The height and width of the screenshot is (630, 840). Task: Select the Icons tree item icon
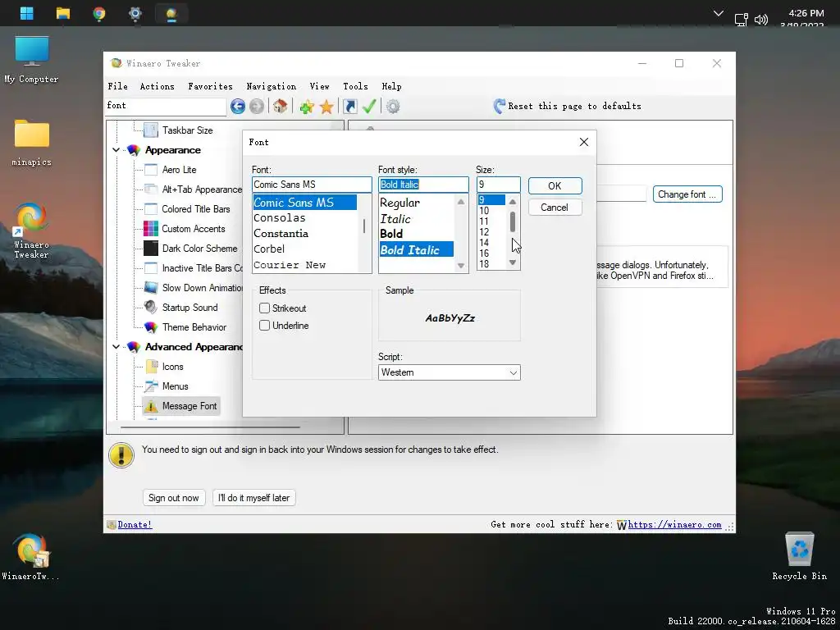pos(152,367)
